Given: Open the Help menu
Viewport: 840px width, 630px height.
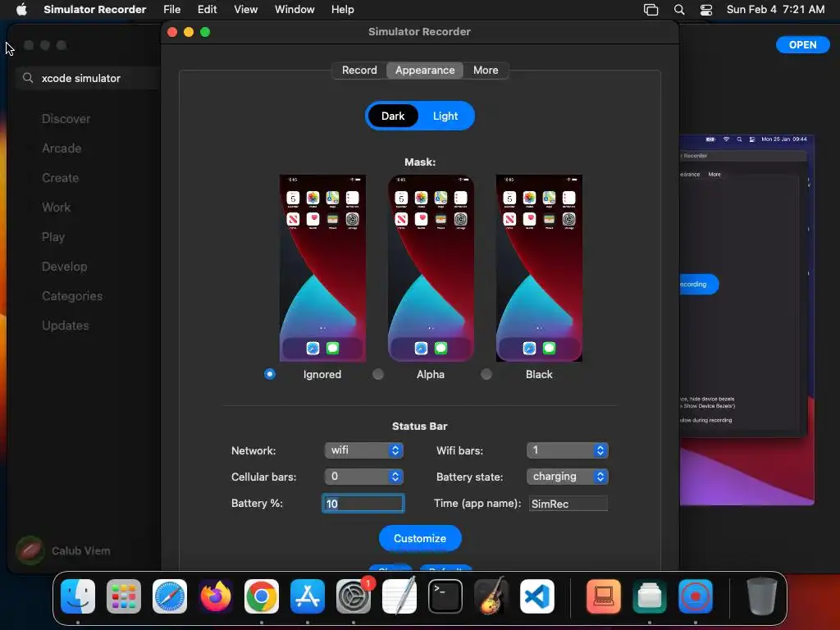Looking at the screenshot, I should tap(342, 9).
